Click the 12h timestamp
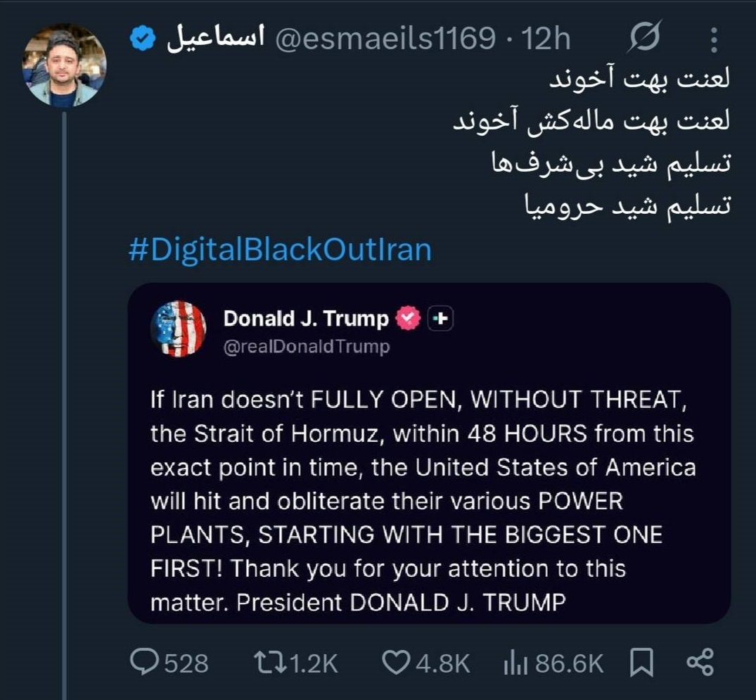This screenshot has height=700, width=756. coord(545,39)
